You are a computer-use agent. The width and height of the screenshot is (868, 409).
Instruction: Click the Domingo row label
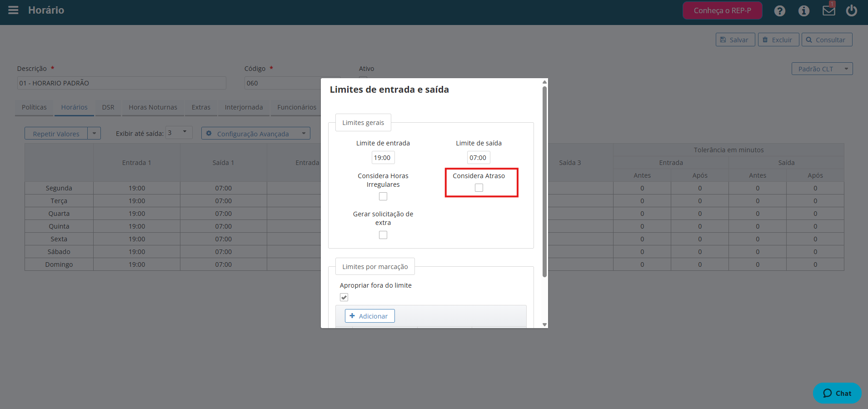(59, 264)
